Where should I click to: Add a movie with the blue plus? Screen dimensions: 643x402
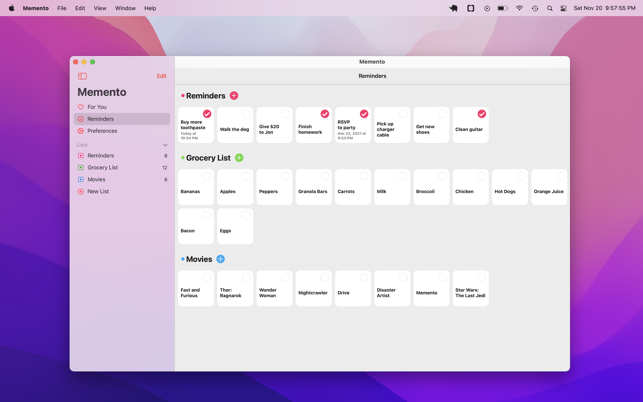tap(220, 259)
